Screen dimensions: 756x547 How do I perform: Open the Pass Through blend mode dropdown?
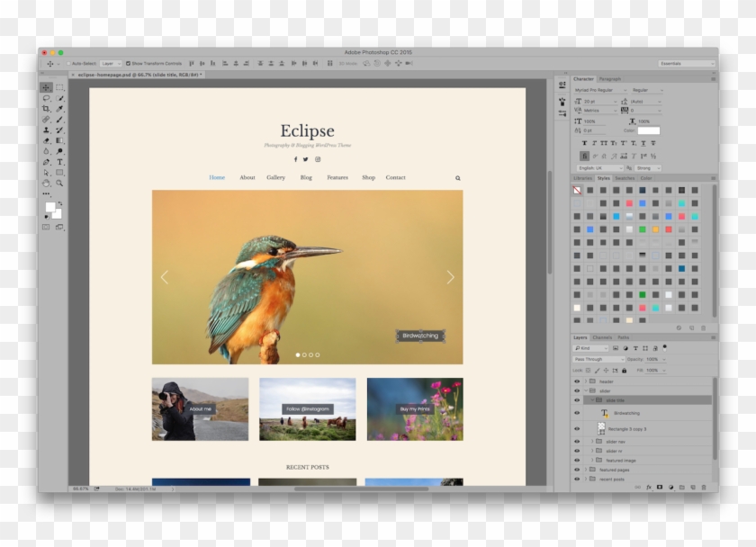[x=598, y=359]
